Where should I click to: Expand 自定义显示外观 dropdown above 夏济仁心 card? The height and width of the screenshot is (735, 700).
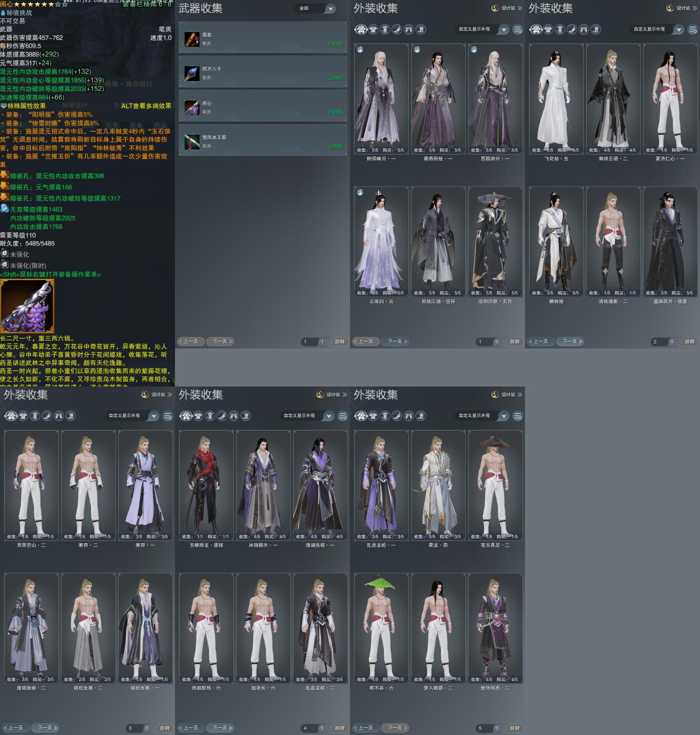[x=657, y=29]
